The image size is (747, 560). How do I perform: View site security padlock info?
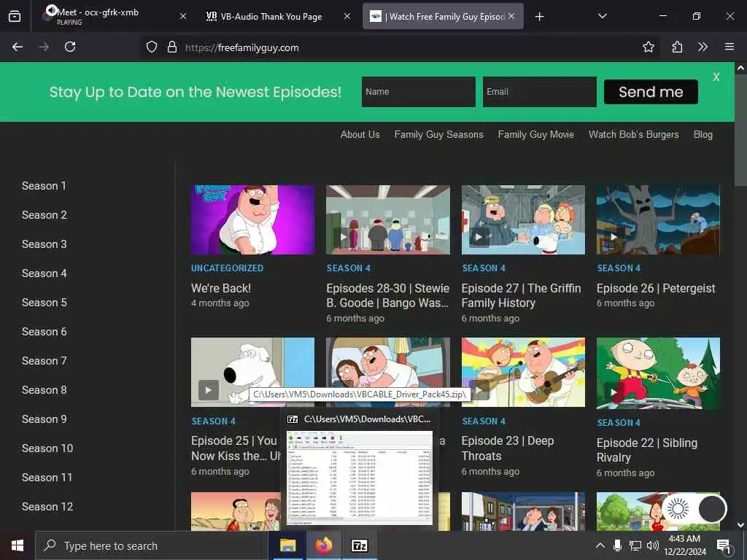click(172, 47)
